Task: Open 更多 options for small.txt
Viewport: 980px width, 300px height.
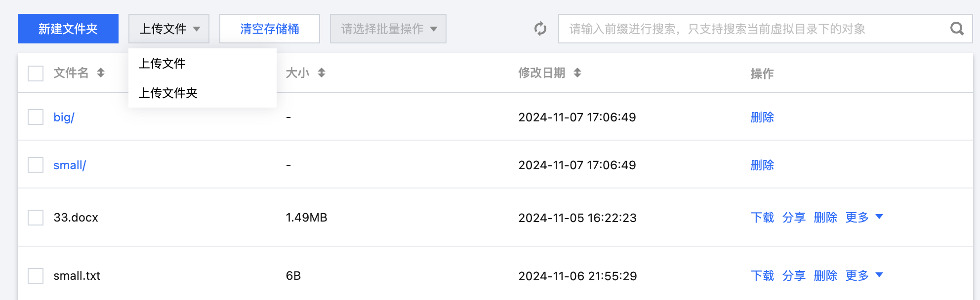Action: 863,276
